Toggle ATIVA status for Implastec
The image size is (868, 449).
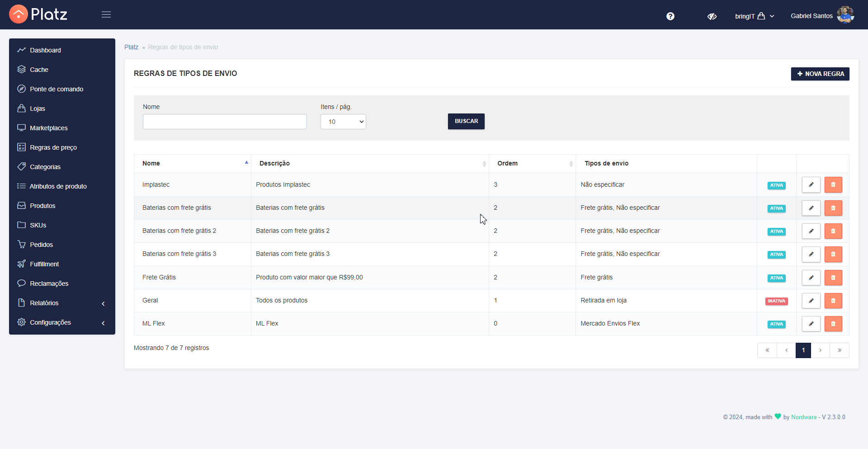776,185
